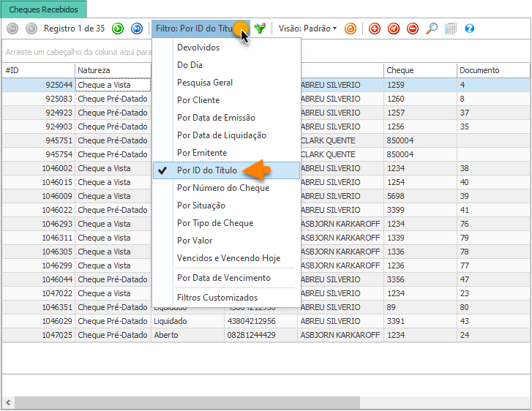
Task: Click horizontal scrollbar left arrow
Action: 8,402
